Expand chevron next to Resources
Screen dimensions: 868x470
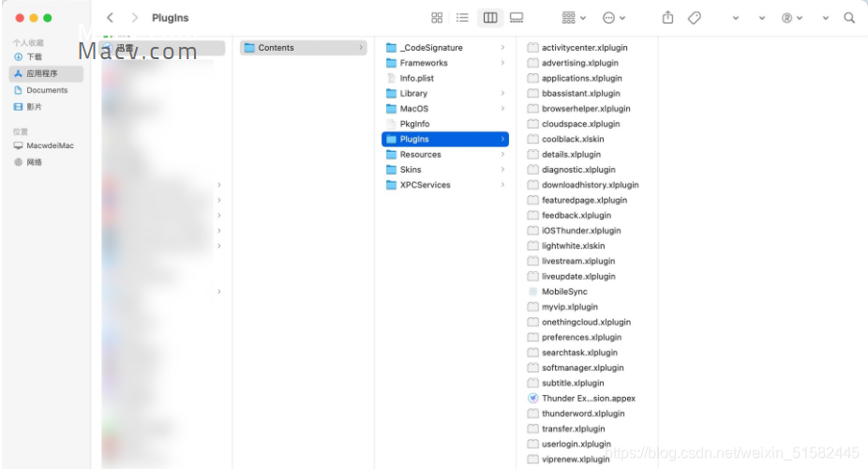(502, 154)
